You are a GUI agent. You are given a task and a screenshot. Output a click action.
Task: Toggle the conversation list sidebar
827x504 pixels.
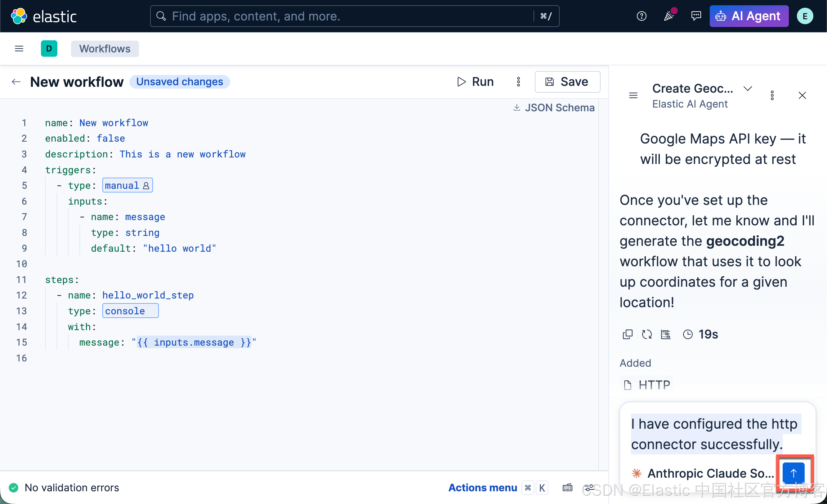(633, 95)
